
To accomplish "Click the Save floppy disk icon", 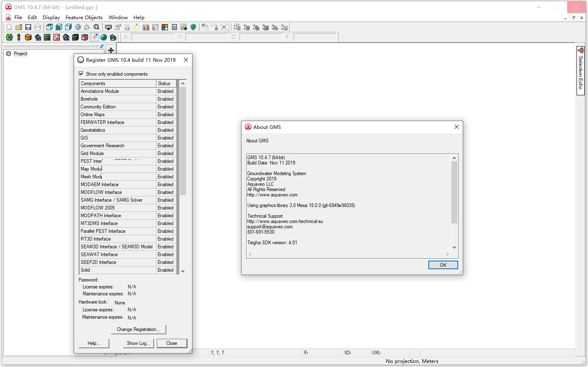I will (28, 27).
